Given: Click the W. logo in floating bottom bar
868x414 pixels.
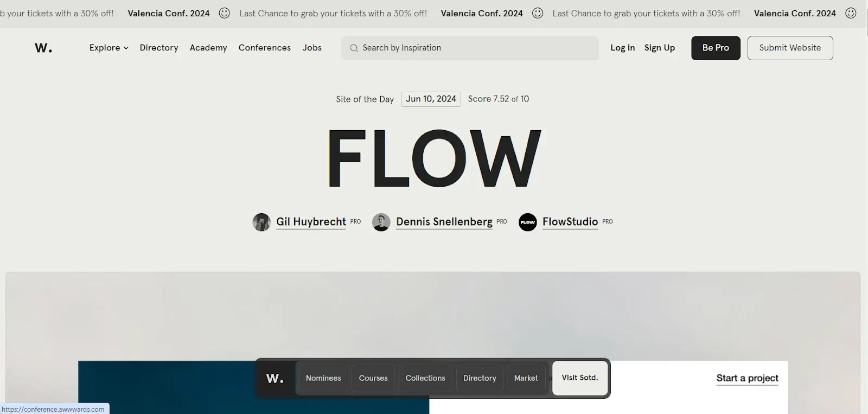Looking at the screenshot, I should pos(275,378).
